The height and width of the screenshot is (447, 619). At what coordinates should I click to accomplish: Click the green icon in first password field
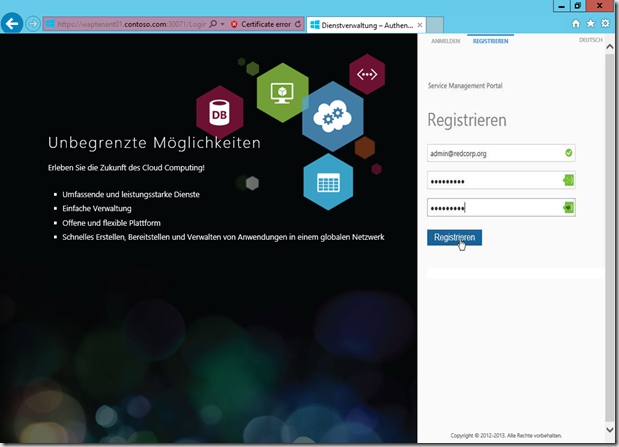click(568, 180)
